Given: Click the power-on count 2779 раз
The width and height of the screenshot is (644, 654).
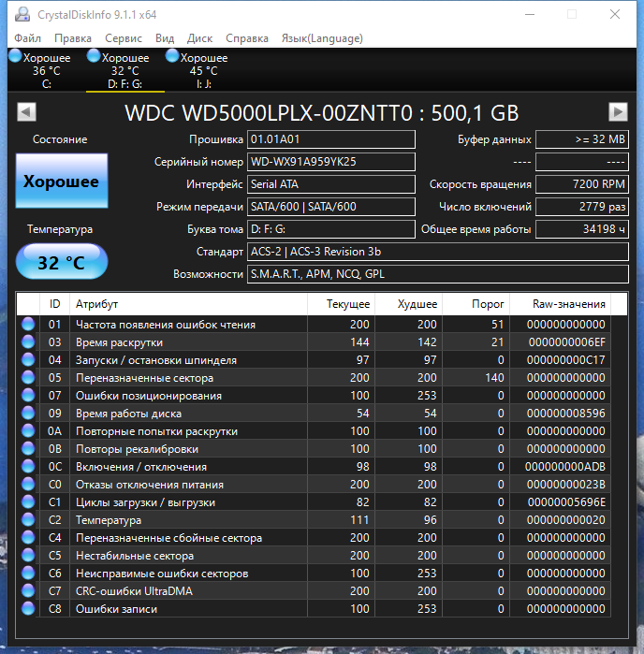Looking at the screenshot, I should 582,207.
